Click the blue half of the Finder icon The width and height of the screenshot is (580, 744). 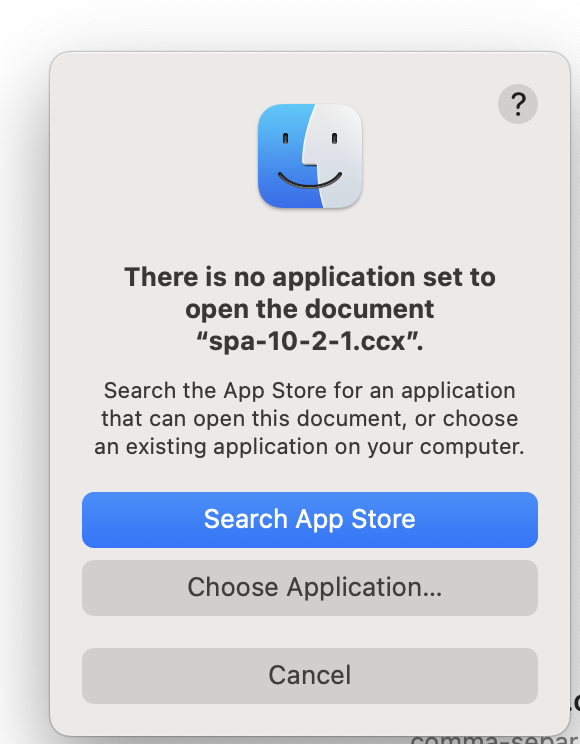[x=282, y=157]
